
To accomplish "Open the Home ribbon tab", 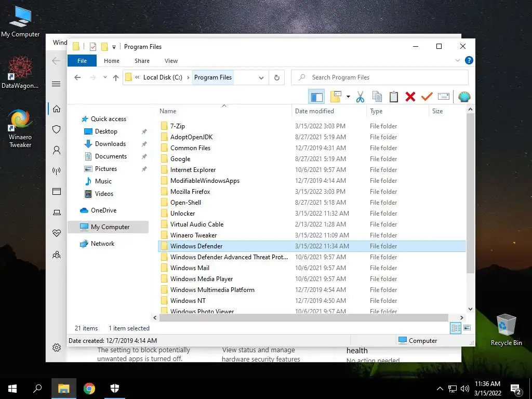I will pos(112,61).
